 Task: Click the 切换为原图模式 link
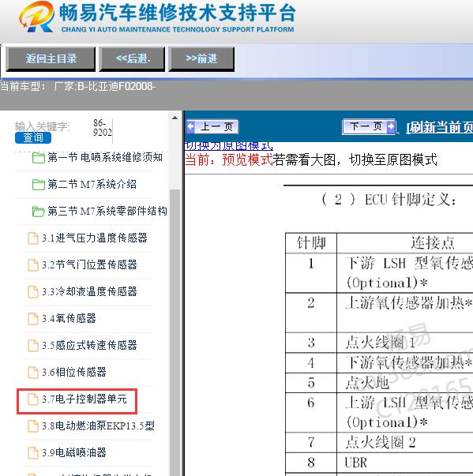coord(229,146)
